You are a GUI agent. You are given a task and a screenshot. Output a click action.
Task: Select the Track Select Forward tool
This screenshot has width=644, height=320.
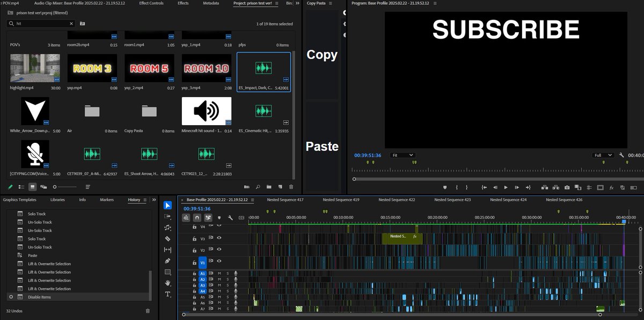168,216
